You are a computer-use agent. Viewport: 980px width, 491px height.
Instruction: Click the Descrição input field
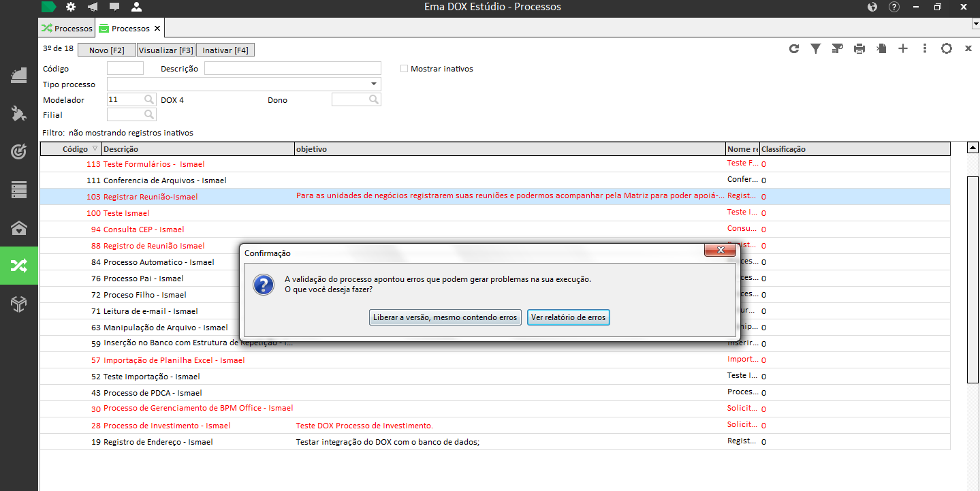point(293,68)
